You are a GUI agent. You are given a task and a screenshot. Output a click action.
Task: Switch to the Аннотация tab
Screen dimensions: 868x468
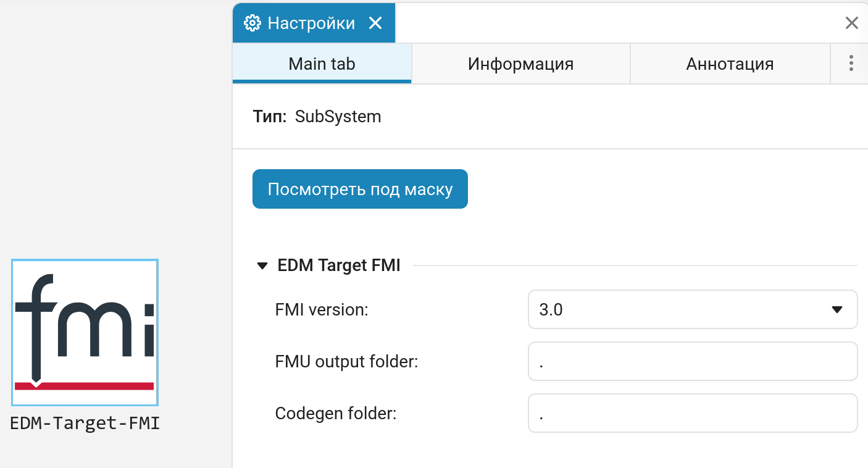730,64
